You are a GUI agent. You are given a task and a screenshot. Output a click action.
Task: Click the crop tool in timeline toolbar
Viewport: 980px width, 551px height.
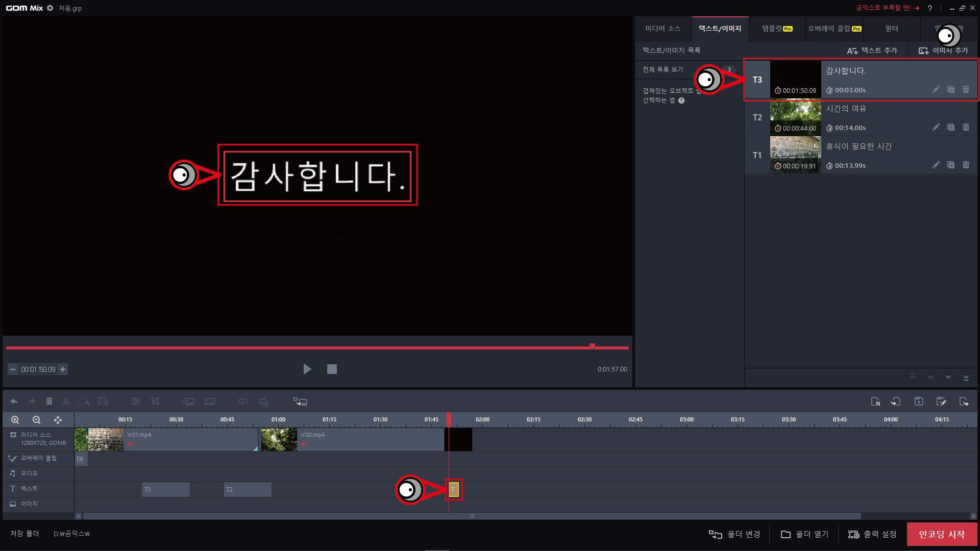[x=155, y=402]
